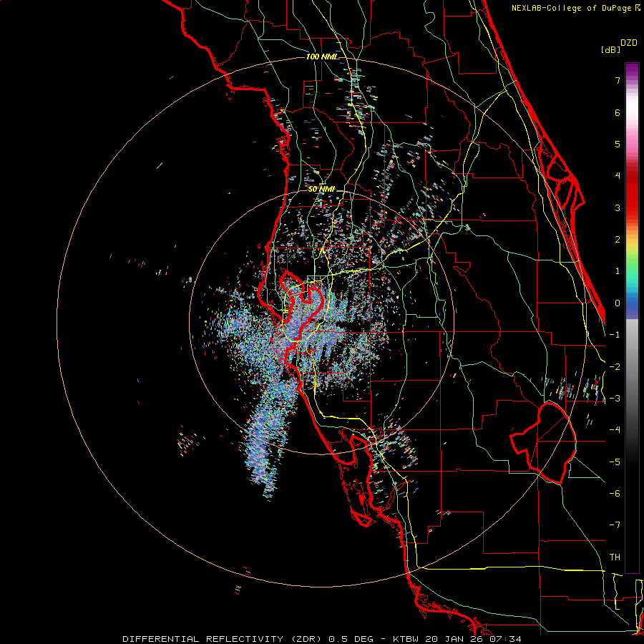Click the -2 value on the color scale
Viewport: 644px width, 644px height.
615,367
